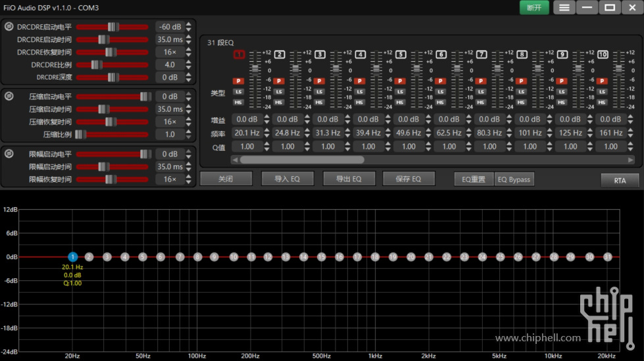Increase DRCDRE启动电平 value with up arrow
The image size is (644, 361).
click(189, 24)
